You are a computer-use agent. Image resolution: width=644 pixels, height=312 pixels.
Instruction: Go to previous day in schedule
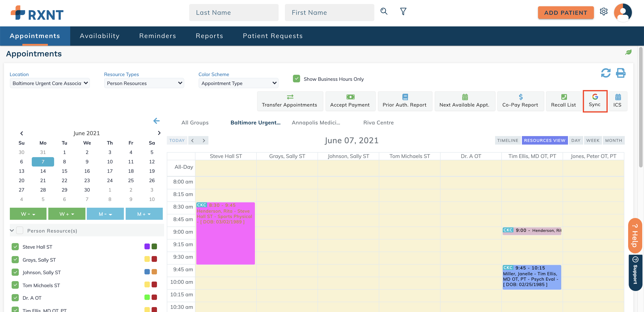(x=193, y=140)
